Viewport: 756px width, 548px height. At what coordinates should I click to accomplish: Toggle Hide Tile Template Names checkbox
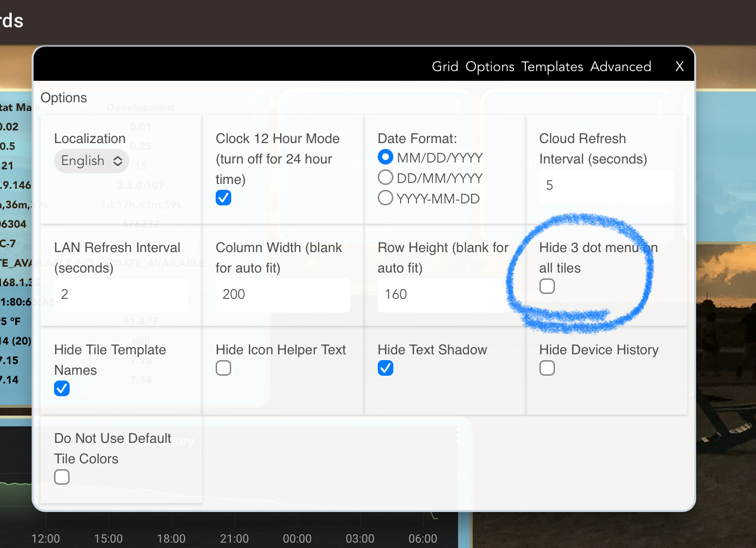[x=62, y=388]
